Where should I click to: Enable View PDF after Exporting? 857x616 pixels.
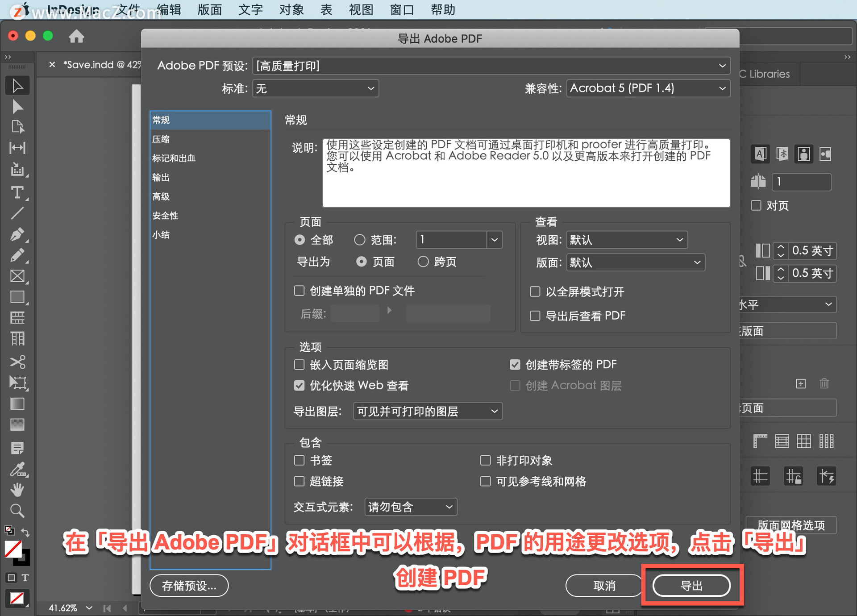[535, 316]
